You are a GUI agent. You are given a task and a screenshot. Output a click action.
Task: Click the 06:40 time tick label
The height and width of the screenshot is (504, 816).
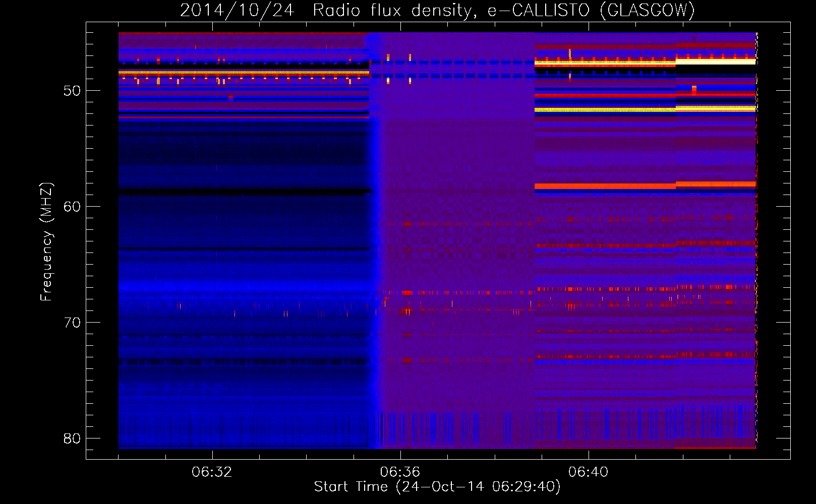coord(588,472)
